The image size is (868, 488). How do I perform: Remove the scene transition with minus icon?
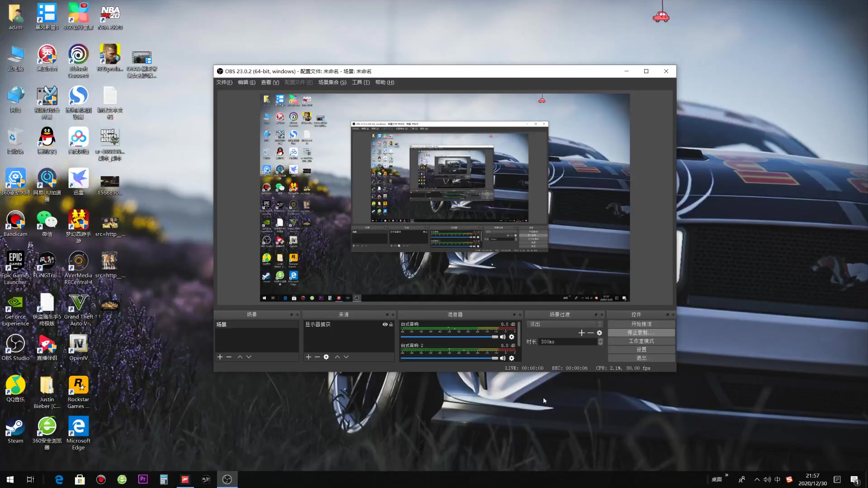pos(590,333)
